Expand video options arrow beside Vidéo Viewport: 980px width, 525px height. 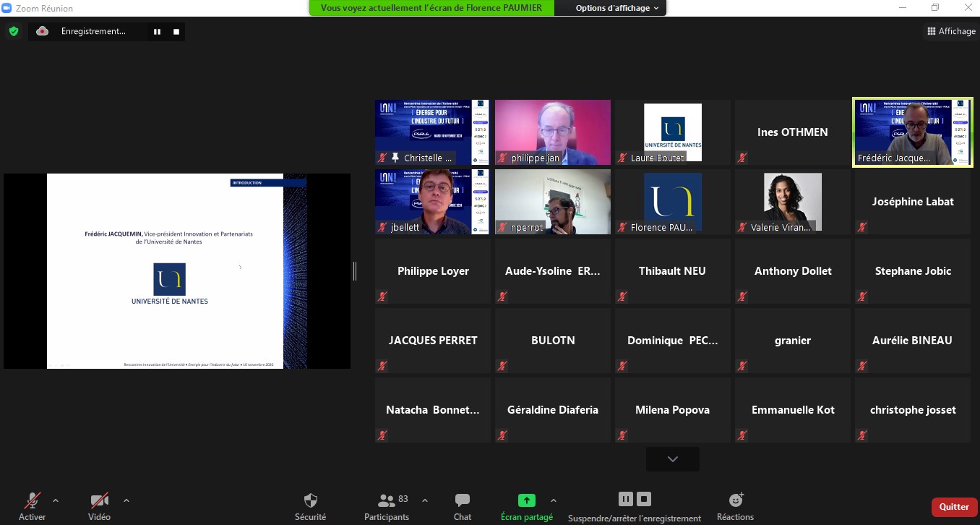click(126, 500)
